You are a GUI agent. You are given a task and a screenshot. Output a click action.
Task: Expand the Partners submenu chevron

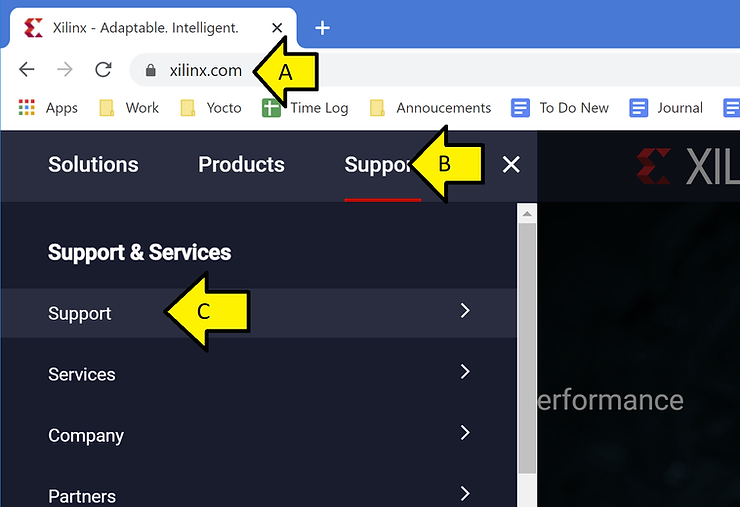(x=464, y=494)
